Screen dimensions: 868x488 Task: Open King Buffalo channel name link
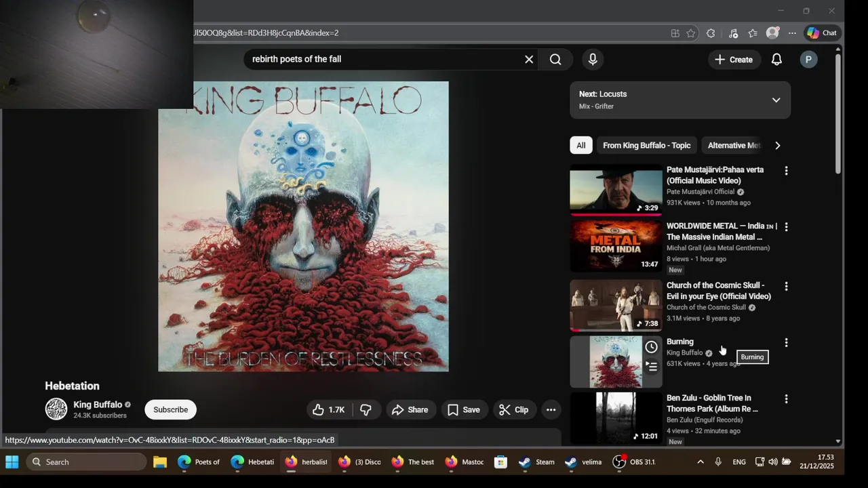point(98,405)
